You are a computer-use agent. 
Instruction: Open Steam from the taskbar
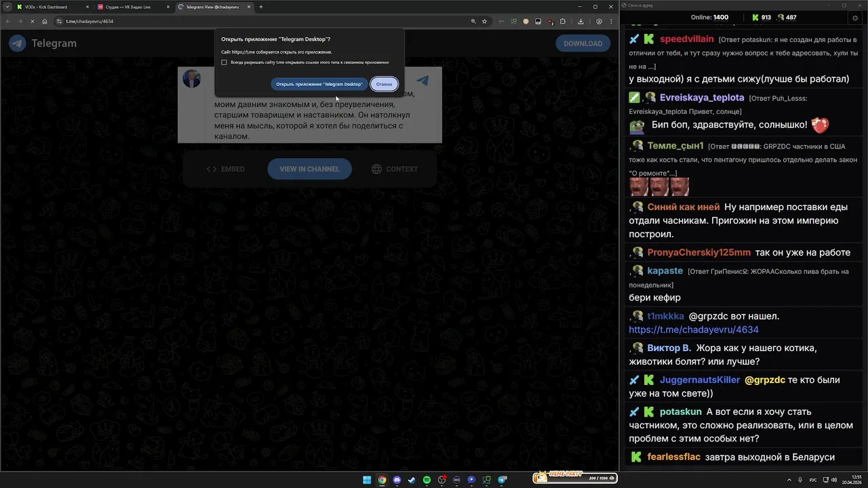(x=412, y=480)
